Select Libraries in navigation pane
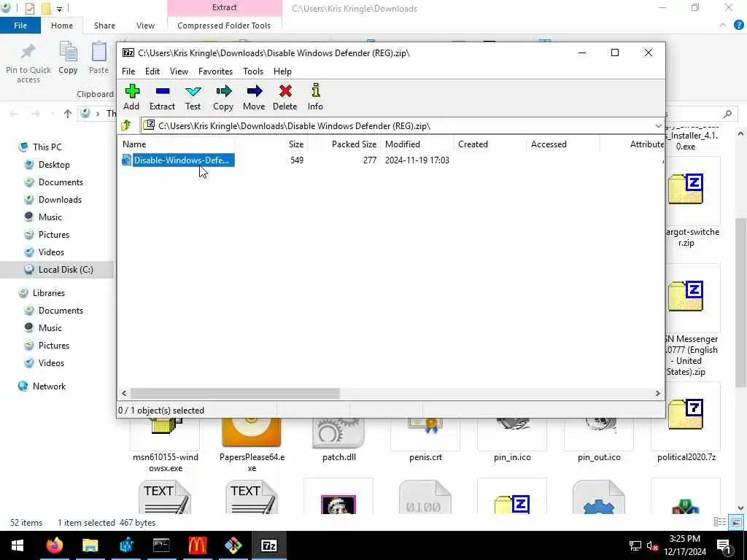Screen dimensions: 747x560 click(49, 293)
